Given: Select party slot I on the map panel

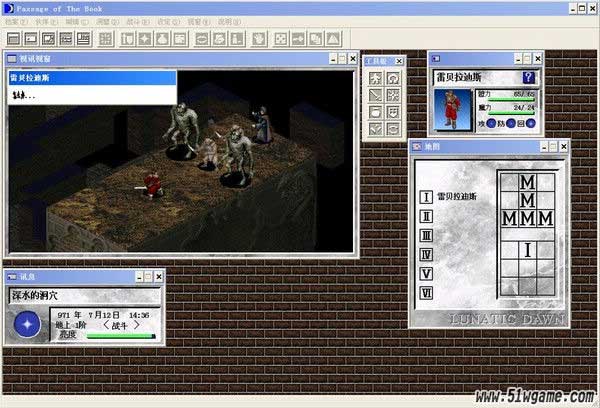Looking at the screenshot, I should point(426,197).
